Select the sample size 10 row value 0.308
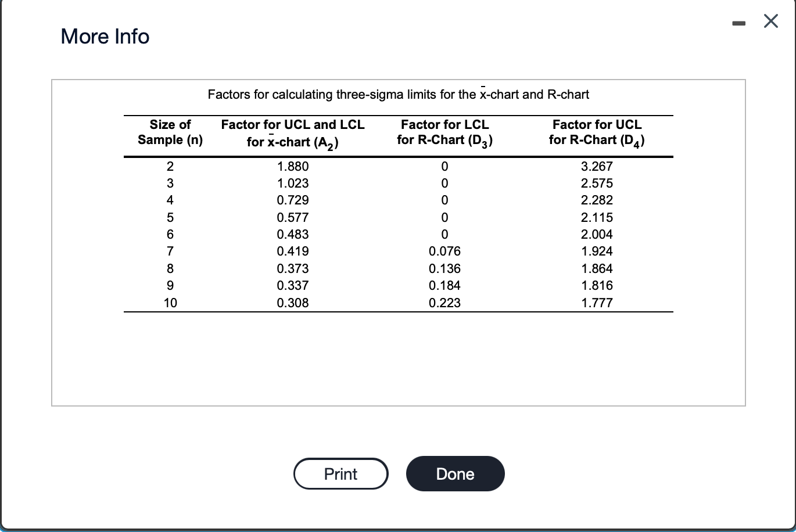796x532 pixels. 292,303
